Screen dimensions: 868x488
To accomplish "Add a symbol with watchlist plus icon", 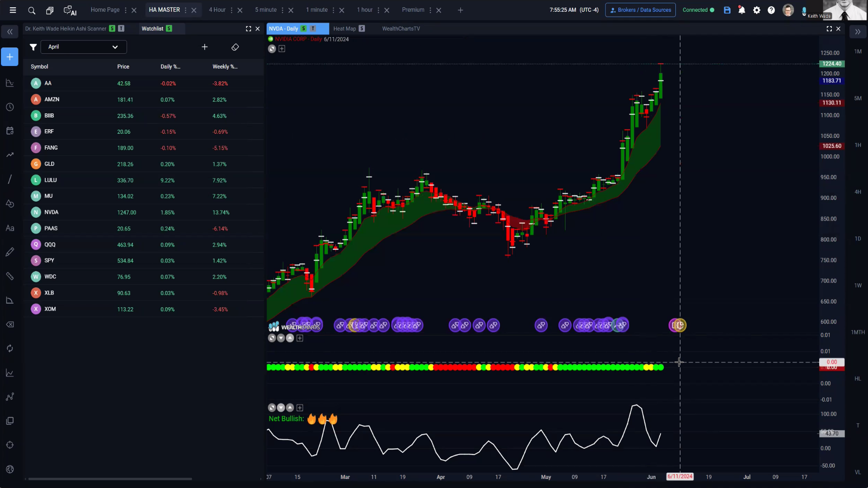I will pyautogui.click(x=205, y=47).
